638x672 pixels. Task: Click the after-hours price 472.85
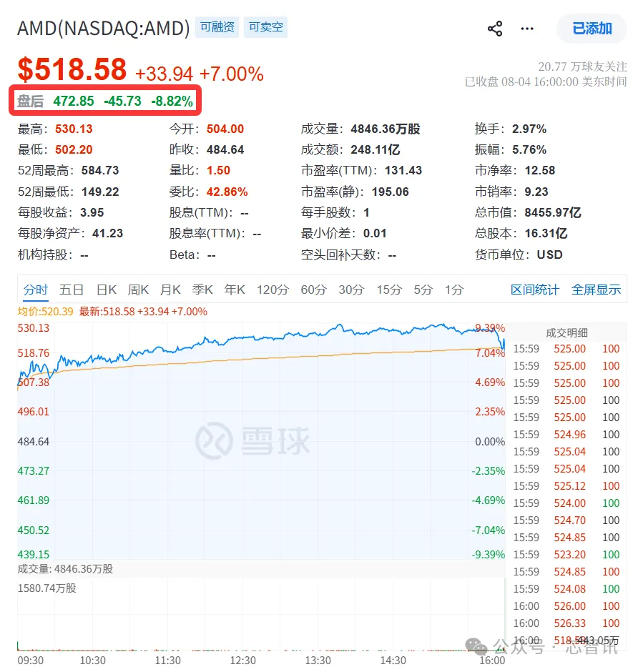pos(74,101)
